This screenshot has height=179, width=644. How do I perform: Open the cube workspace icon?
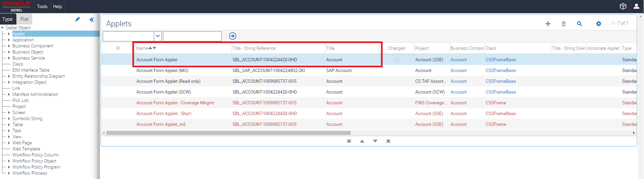(x=623, y=6)
